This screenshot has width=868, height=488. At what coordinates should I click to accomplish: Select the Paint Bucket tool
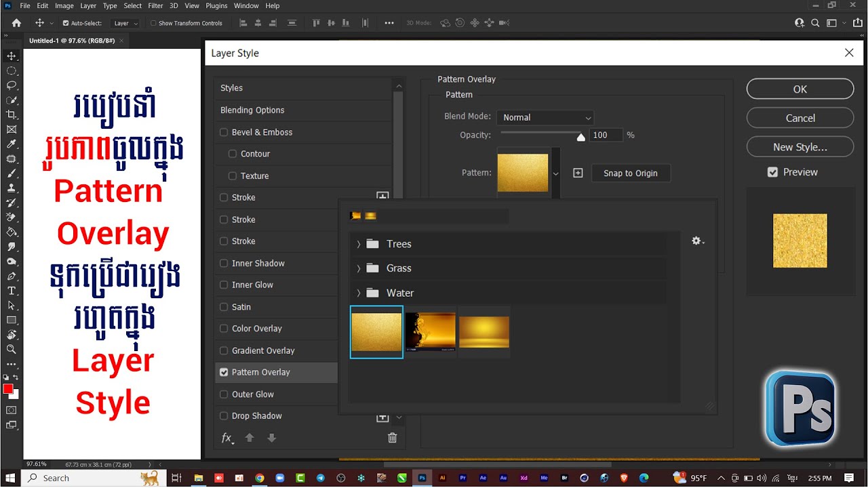click(x=12, y=232)
